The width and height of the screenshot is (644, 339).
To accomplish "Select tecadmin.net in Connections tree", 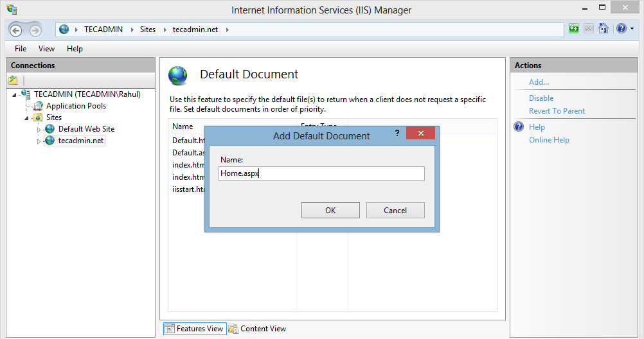I will click(x=81, y=141).
